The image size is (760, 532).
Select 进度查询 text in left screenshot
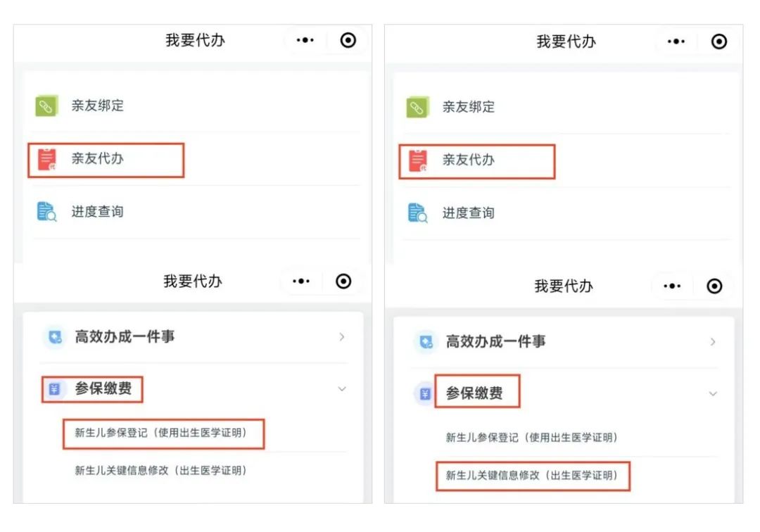[x=97, y=212]
